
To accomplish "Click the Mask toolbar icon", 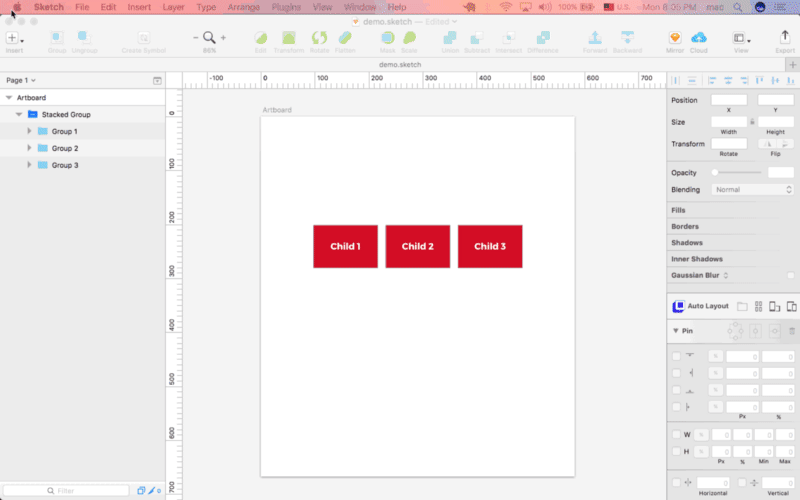I will [388, 38].
